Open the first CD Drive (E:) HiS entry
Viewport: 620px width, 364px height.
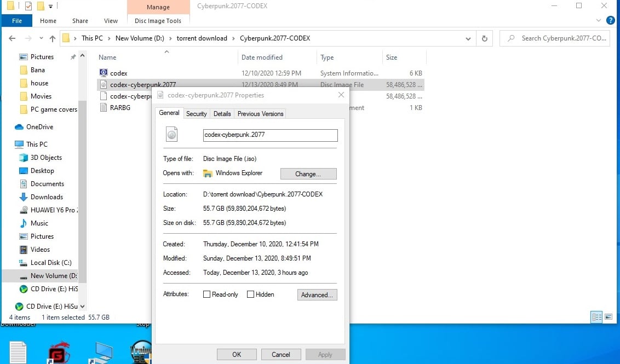coord(49,289)
